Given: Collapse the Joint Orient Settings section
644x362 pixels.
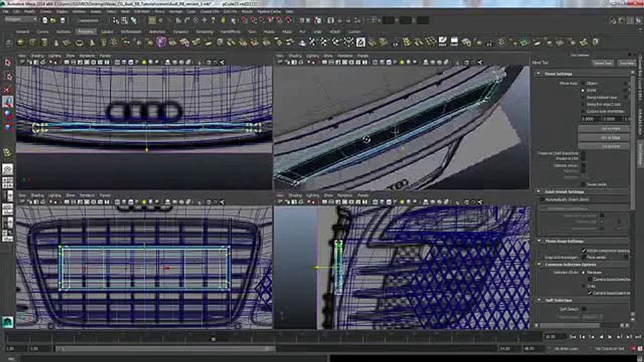Looking at the screenshot, I should pos(538,192).
